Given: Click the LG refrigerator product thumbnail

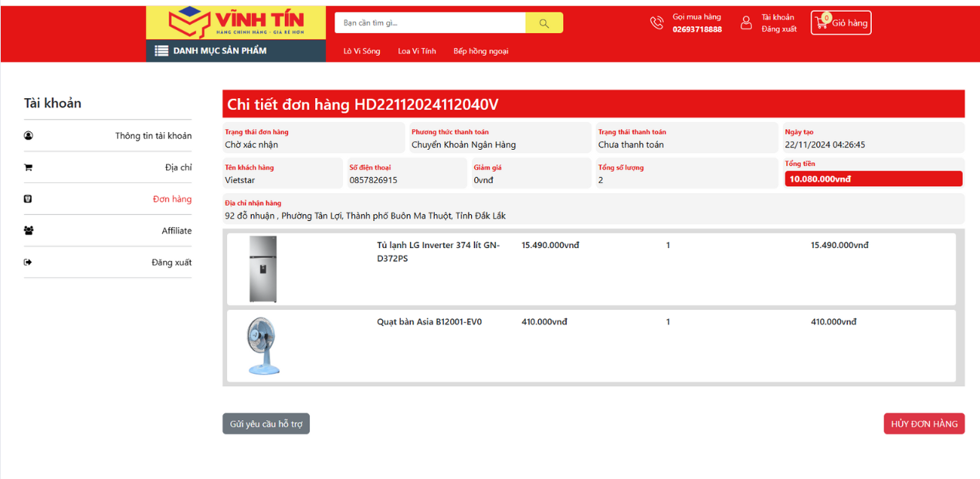Looking at the screenshot, I should point(263,269).
